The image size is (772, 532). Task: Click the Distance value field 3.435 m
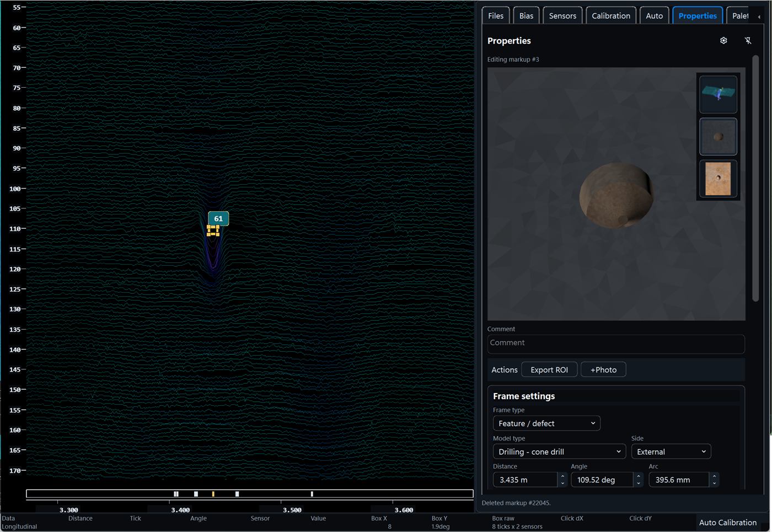click(x=526, y=480)
